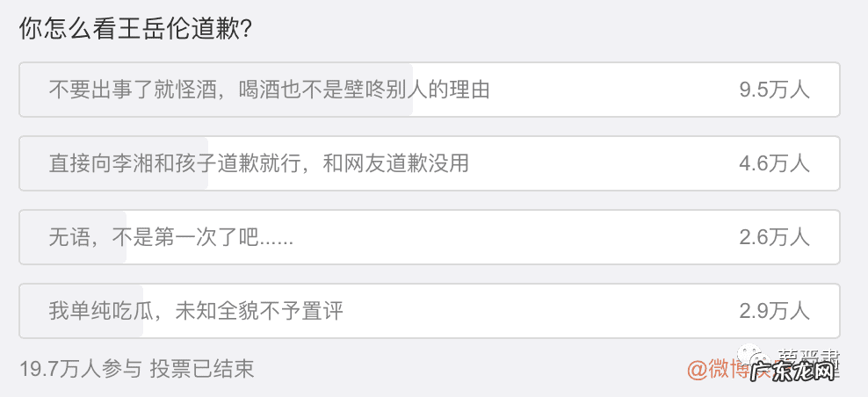Screen dimensions: 868x397
Task: Click the WeChat logo icon in the watermark
Action: [752, 356]
